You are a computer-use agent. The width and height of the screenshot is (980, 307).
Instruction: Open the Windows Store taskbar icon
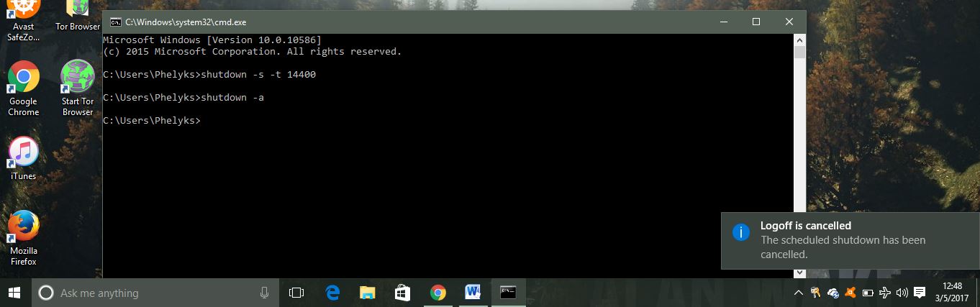pos(402,293)
